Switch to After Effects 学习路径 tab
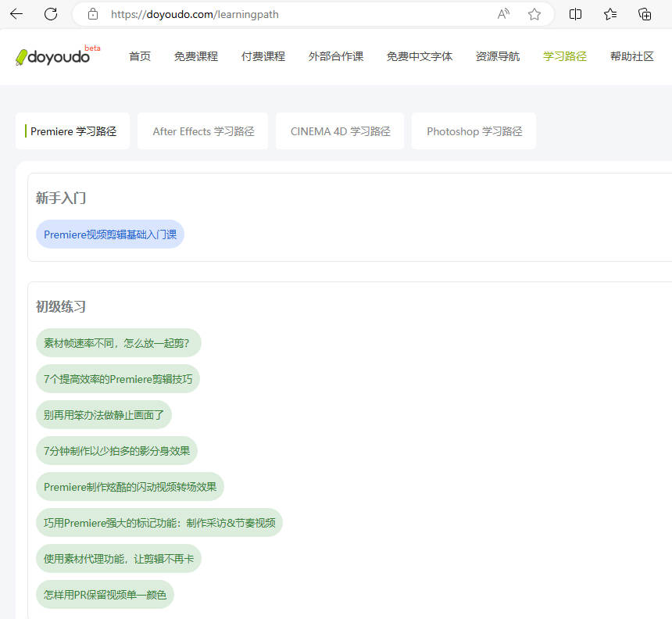 (202, 131)
